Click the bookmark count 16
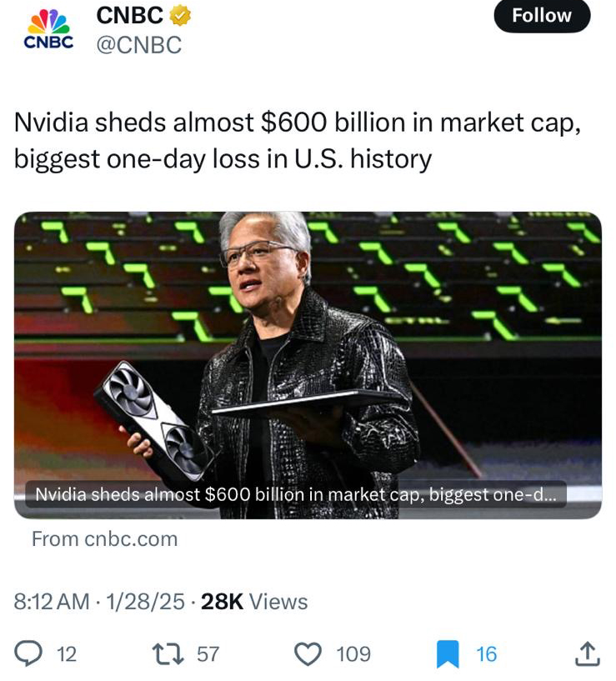 [486, 654]
